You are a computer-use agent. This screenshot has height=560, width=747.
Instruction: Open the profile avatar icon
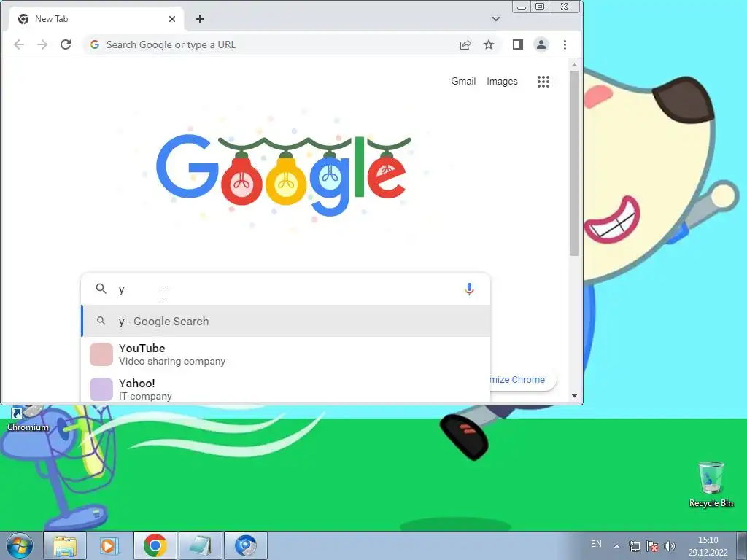coord(541,44)
